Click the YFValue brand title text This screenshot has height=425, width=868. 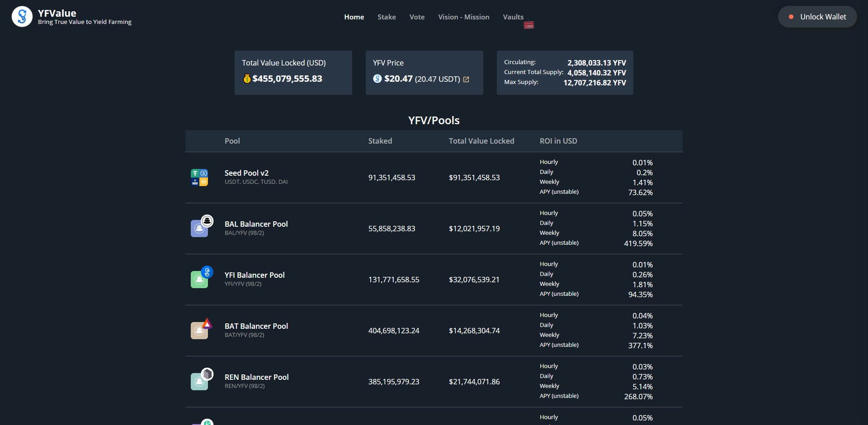57,13
